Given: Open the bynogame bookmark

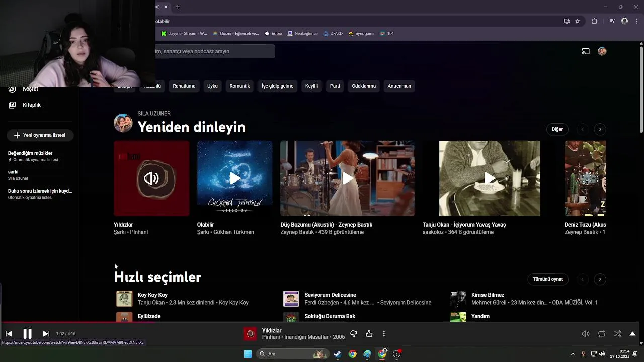Looking at the screenshot, I should click(x=361, y=34).
